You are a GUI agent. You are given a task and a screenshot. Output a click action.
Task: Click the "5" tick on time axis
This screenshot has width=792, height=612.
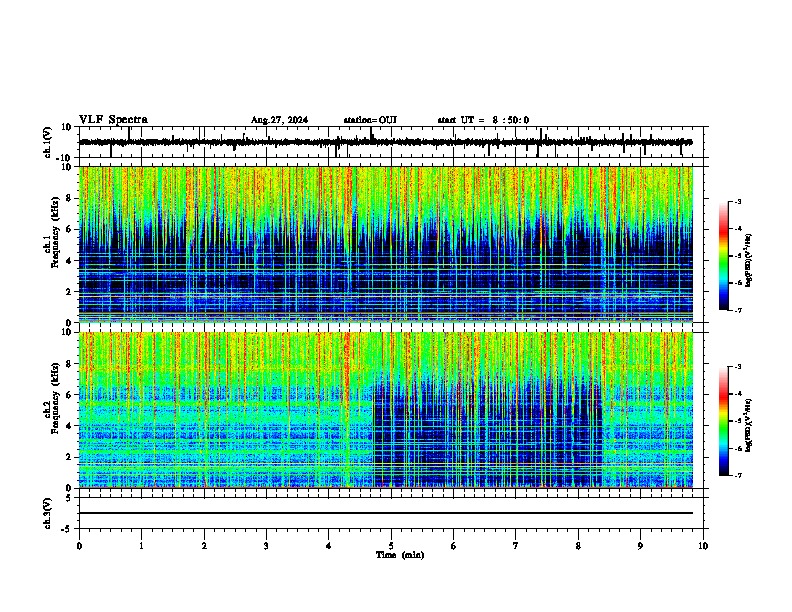pyautogui.click(x=391, y=546)
